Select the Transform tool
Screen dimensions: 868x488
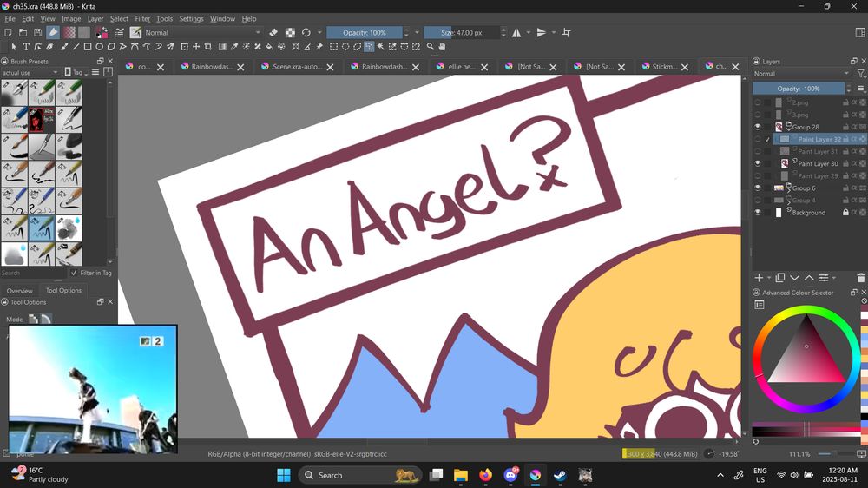[x=184, y=47]
